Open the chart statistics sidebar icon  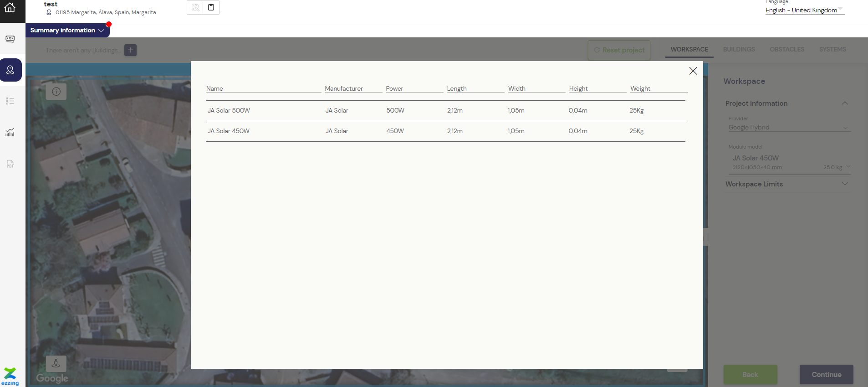[x=10, y=132]
